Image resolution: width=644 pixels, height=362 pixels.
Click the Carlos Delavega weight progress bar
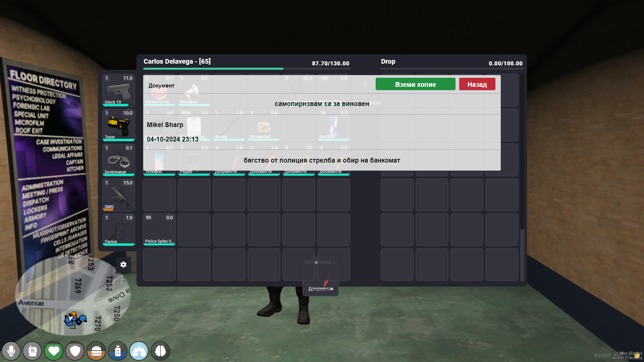point(247,69)
